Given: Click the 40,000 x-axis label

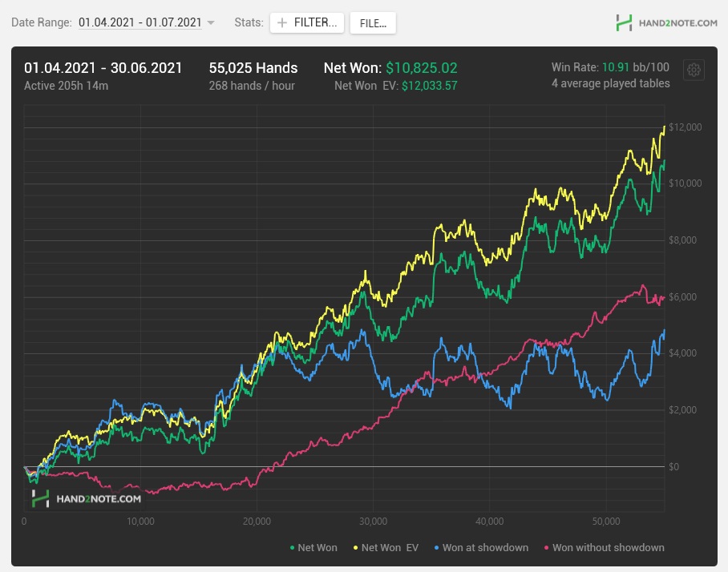Looking at the screenshot, I should (489, 522).
